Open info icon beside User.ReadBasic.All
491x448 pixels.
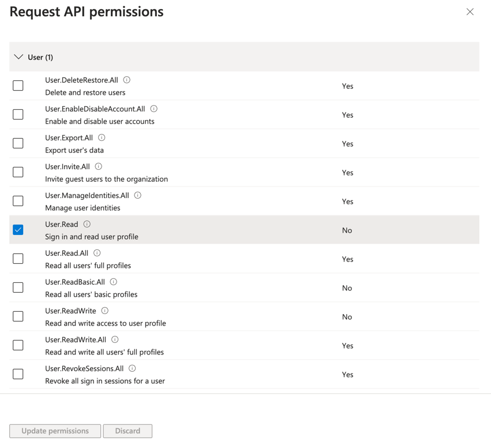(x=114, y=282)
